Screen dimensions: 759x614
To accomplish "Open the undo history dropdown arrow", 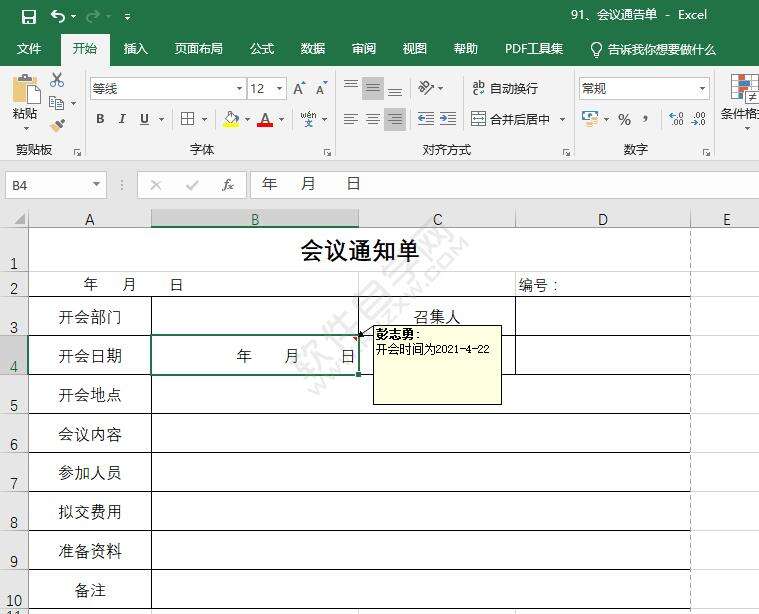I will click(x=74, y=17).
